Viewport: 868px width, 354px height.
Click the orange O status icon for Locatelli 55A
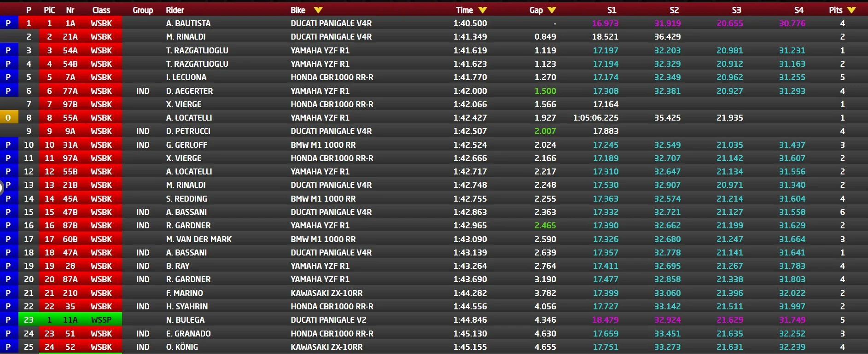8,118
